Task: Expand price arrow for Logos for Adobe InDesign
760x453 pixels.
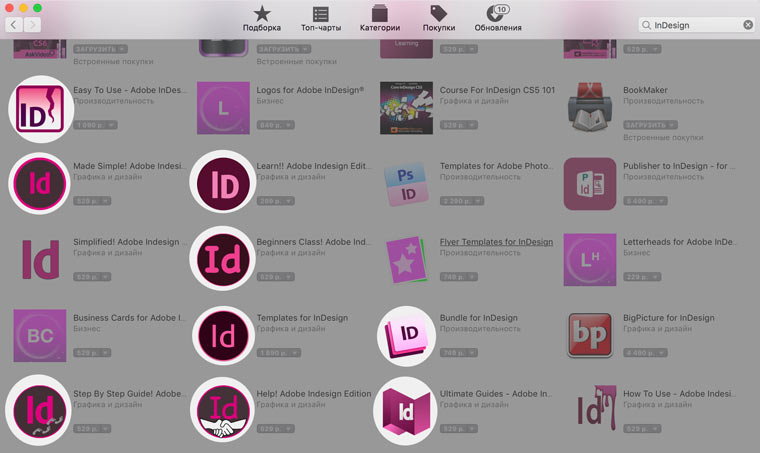Action: (x=288, y=125)
